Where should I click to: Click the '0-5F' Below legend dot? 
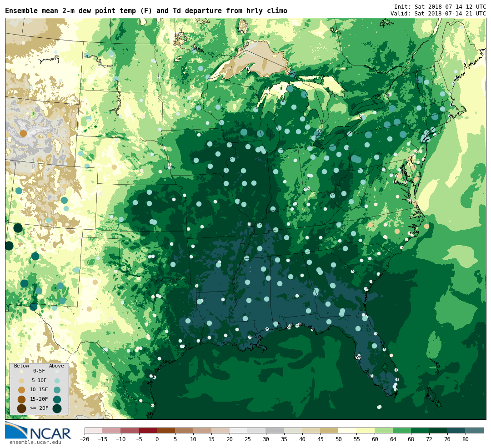[x=21, y=371]
